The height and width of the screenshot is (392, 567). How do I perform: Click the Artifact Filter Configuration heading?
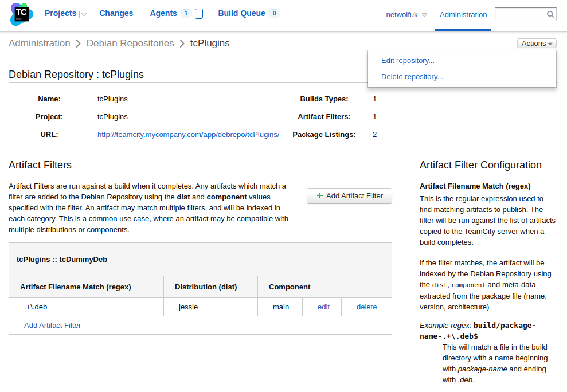pos(480,165)
